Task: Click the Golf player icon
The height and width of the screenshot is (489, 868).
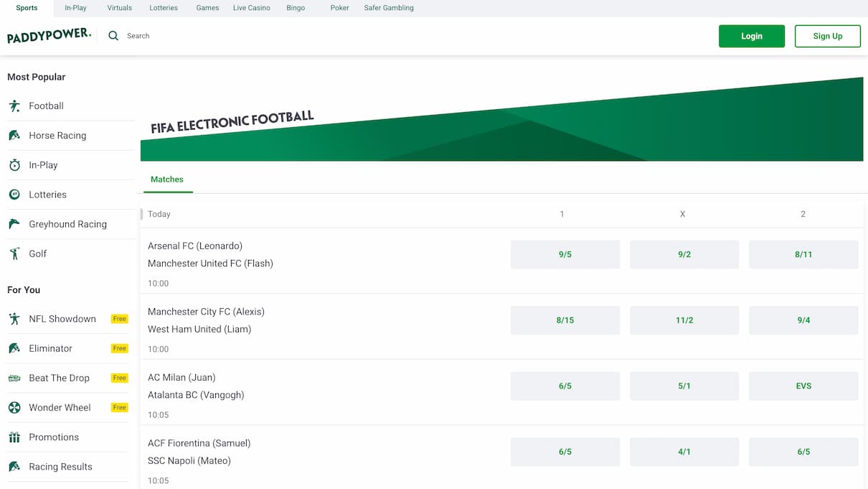Action: click(x=14, y=253)
